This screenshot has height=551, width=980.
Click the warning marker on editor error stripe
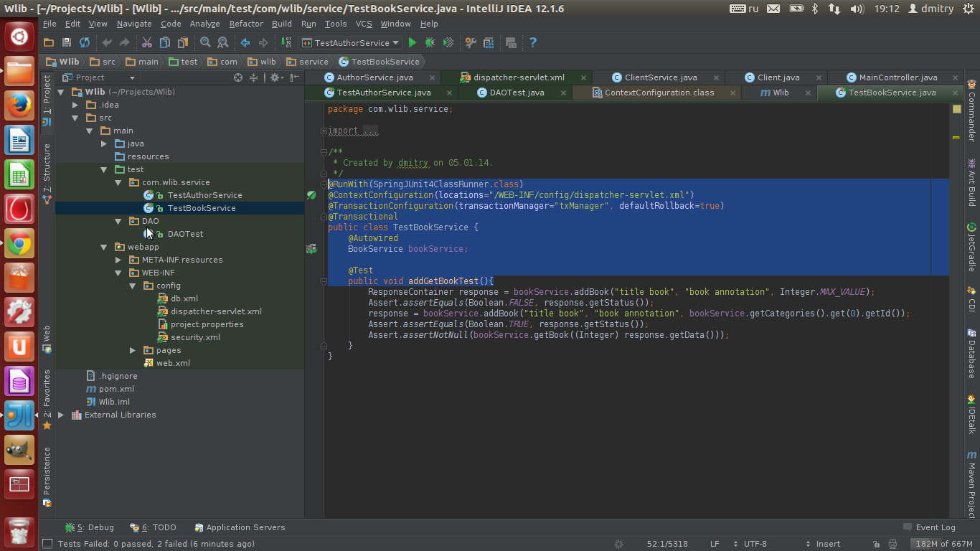click(x=956, y=137)
